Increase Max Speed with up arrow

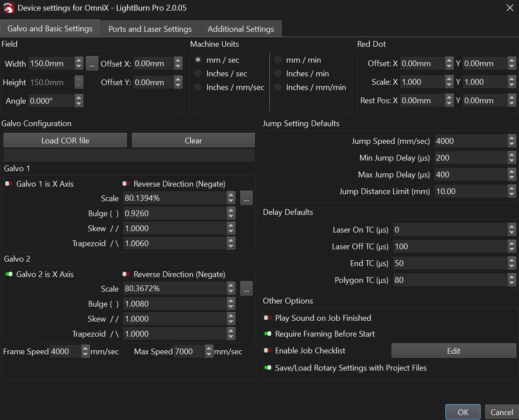point(209,349)
